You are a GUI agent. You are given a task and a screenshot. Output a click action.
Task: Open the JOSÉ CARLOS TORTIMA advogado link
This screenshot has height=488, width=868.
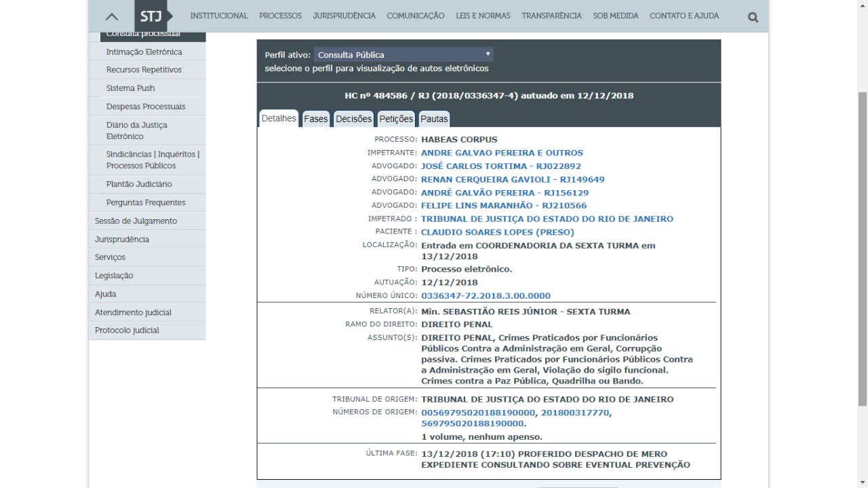(x=501, y=166)
